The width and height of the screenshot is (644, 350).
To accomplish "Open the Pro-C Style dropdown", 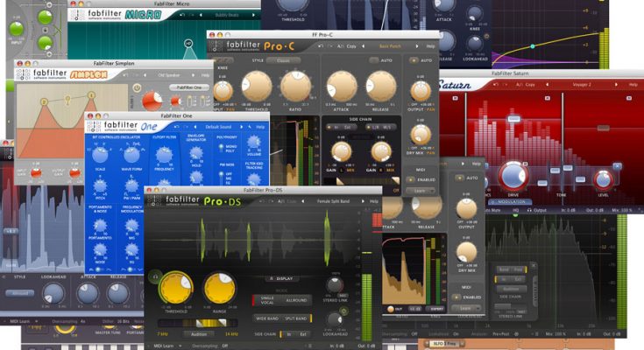I will 283,60.
